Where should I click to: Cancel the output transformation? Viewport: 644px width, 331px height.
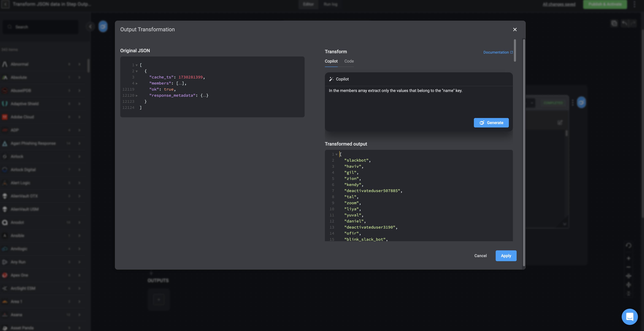(x=480, y=256)
